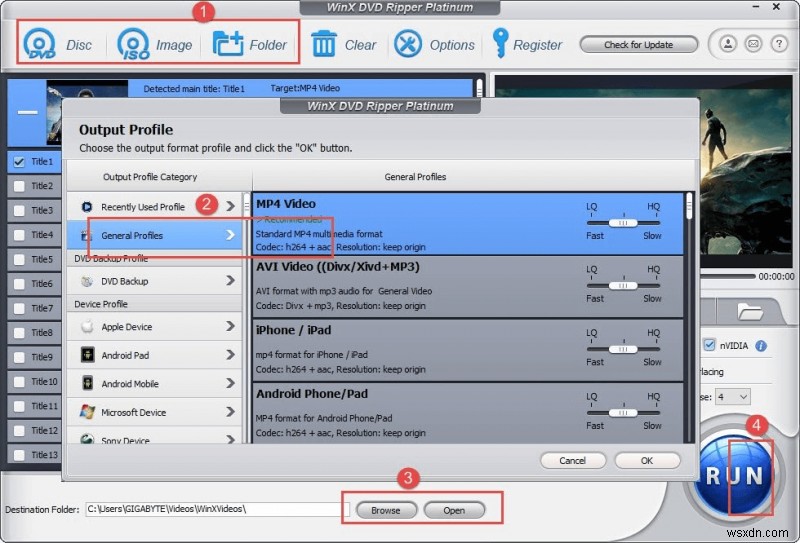Expand General Profiles arrow
Screen dimensions: 800x543
click(231, 235)
